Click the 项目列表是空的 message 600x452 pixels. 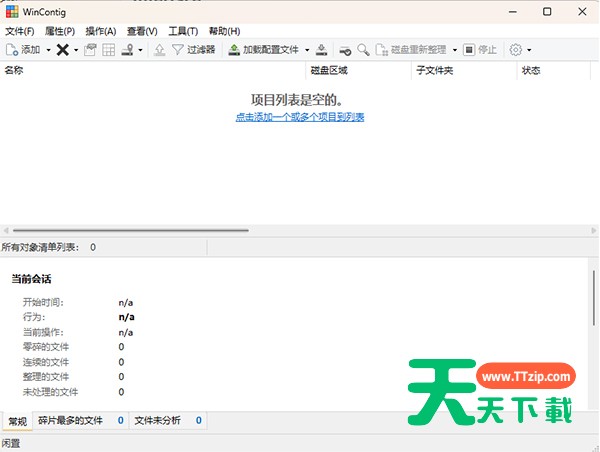tap(297, 100)
